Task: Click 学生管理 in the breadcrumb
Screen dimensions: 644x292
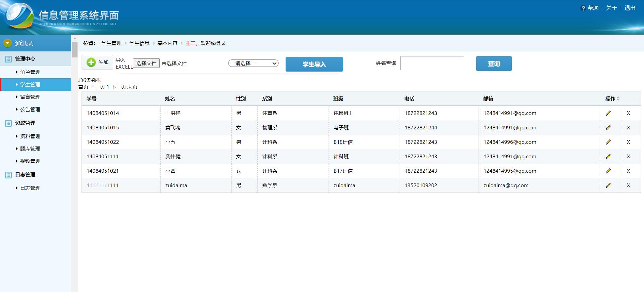Action: pos(111,43)
